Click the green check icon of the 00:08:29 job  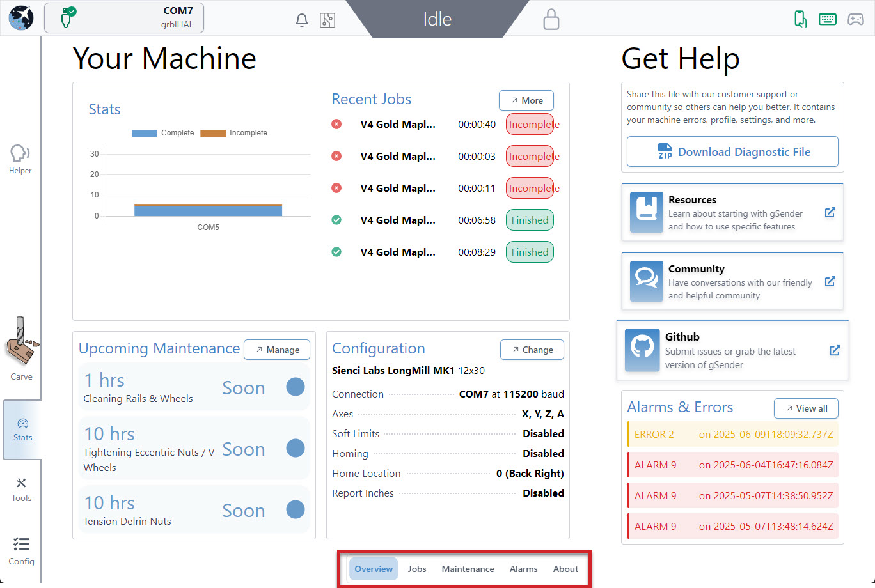click(x=336, y=252)
